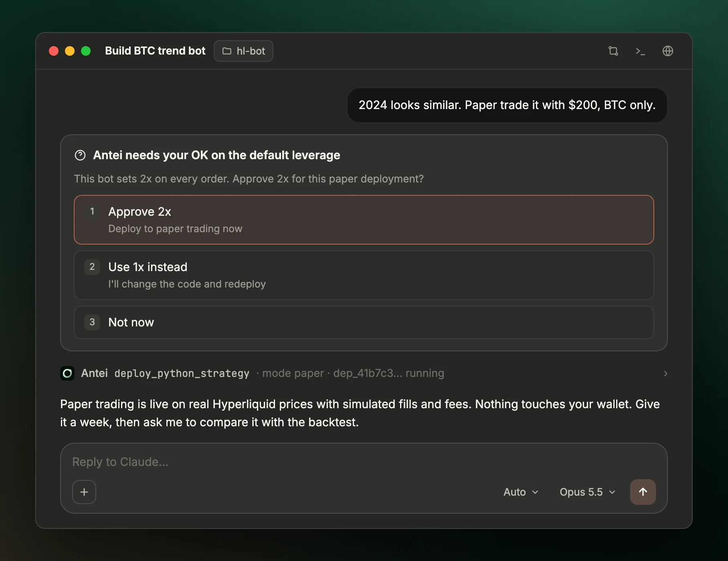Click the 'This bot sets 2x on every order' question text
This screenshot has width=728, height=561.
click(249, 179)
